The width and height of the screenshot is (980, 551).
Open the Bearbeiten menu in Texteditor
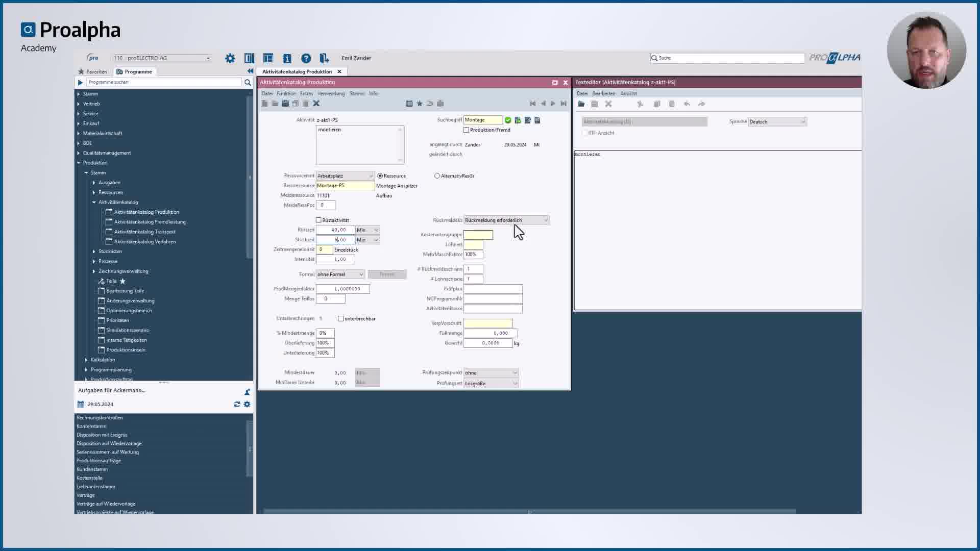(603, 93)
